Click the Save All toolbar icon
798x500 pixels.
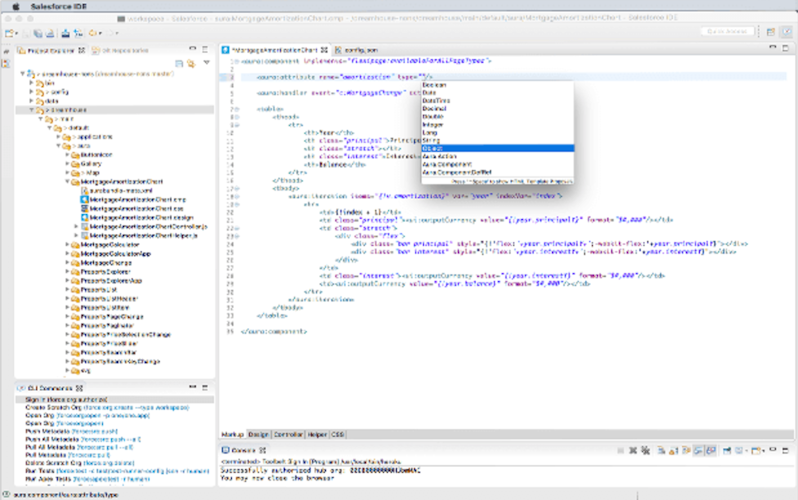pos(36,32)
